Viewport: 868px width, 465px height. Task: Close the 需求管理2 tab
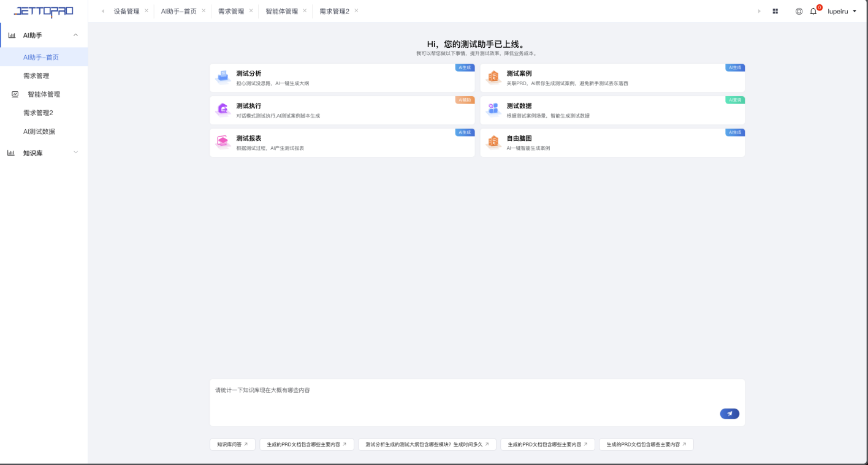(356, 10)
